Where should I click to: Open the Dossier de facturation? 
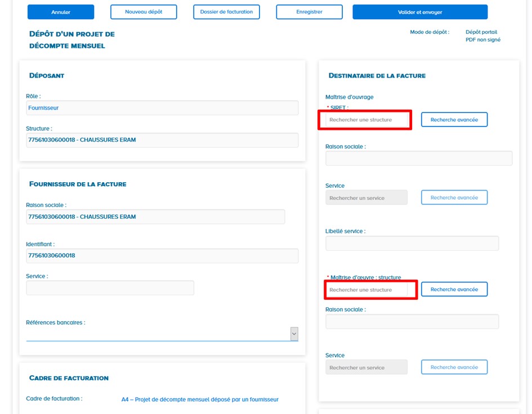point(226,11)
